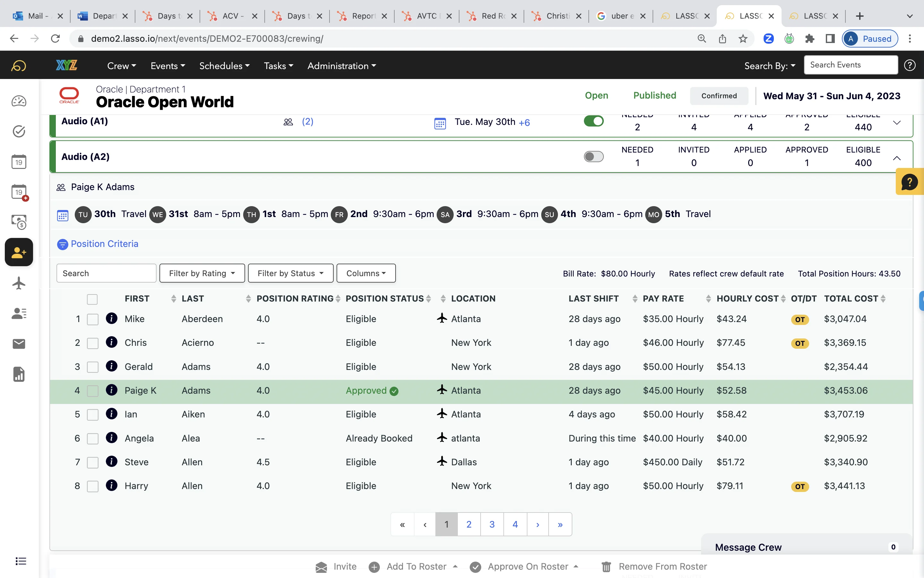The image size is (924, 578).
Task: Open the crew list person sidebar icon
Action: (x=19, y=313)
